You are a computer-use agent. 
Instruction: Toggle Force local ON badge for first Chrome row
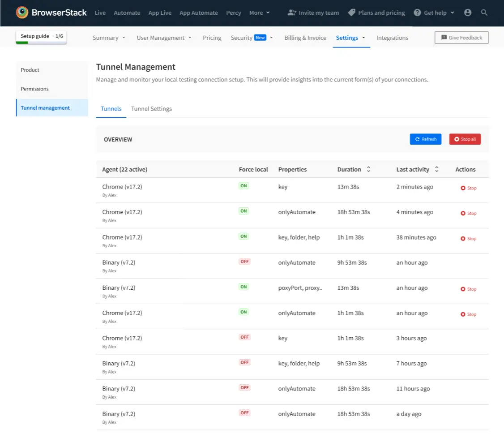(243, 186)
